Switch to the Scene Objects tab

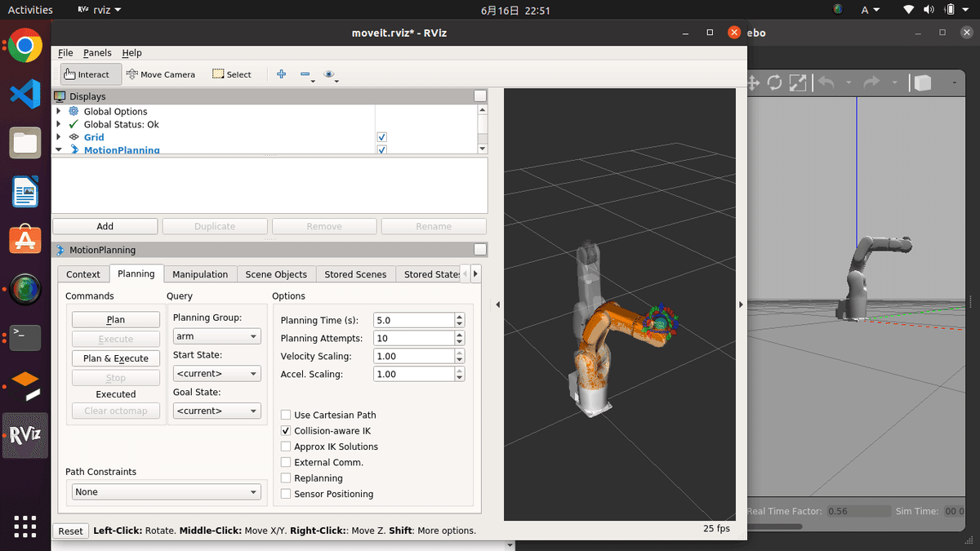276,274
